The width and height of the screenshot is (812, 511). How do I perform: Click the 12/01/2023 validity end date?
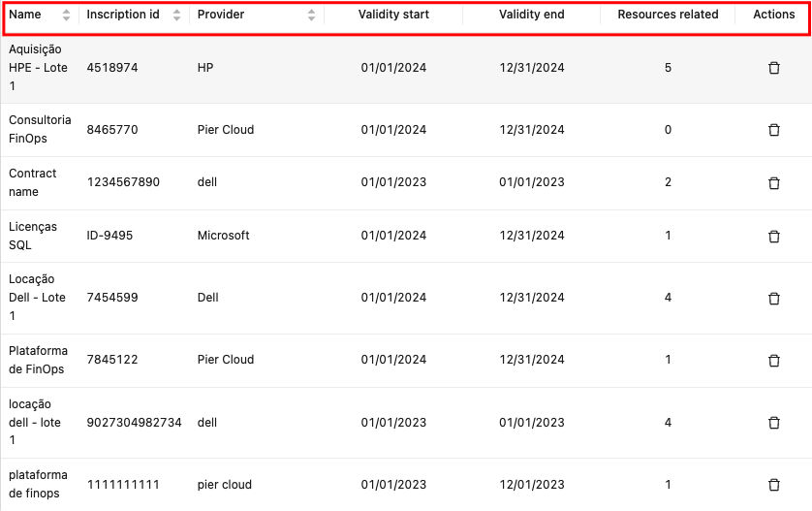531,485
